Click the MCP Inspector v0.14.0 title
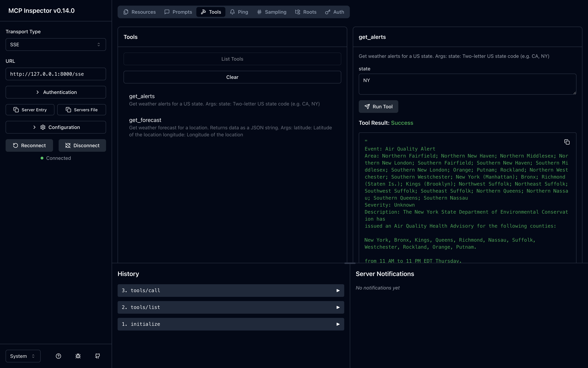The width and height of the screenshot is (588, 368). (x=41, y=11)
